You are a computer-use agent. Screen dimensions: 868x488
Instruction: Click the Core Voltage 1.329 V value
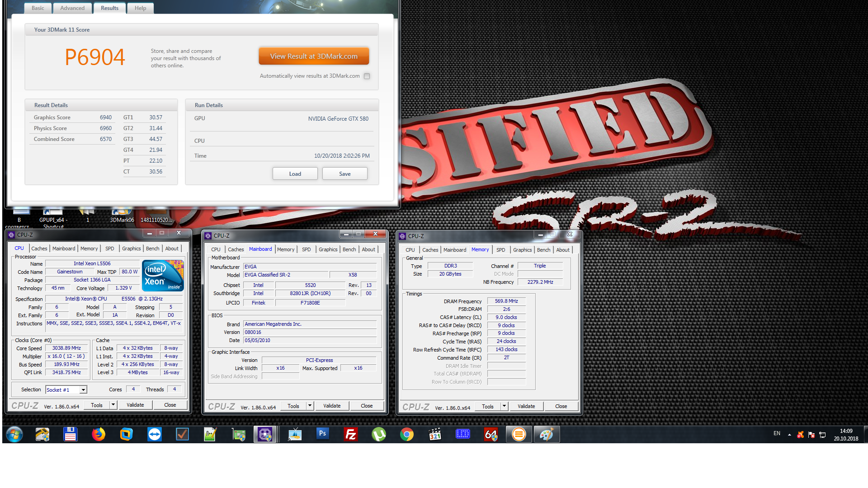pyautogui.click(x=123, y=288)
